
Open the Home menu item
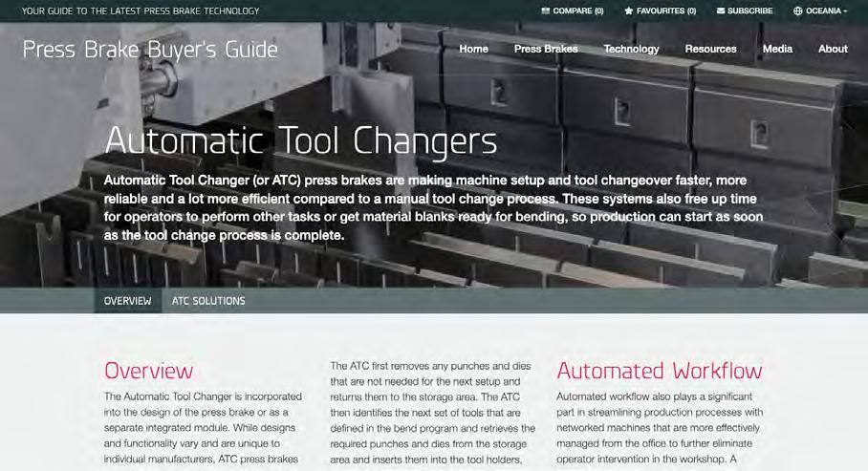473,49
